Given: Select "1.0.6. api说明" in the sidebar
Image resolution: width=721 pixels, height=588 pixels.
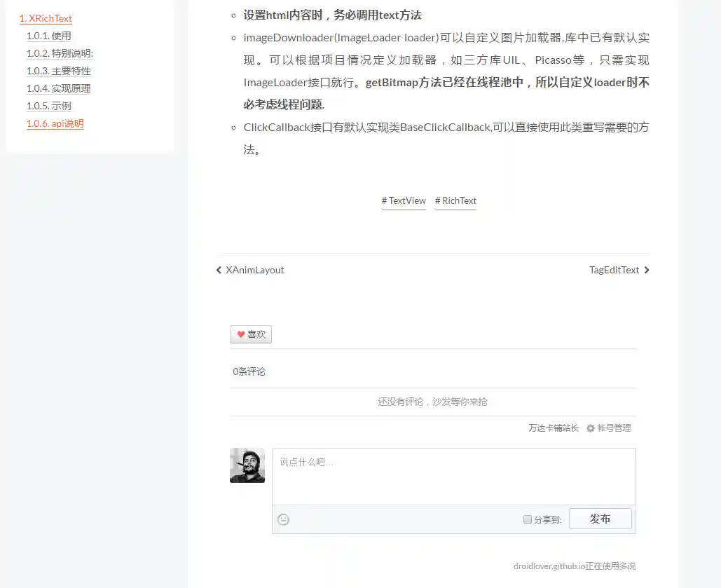Looking at the screenshot, I should click(x=55, y=123).
